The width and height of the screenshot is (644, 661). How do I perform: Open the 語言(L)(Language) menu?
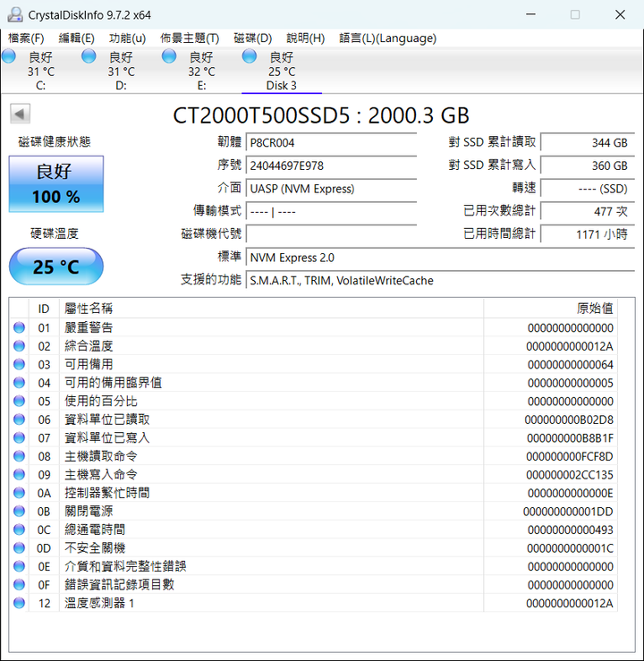click(x=387, y=38)
